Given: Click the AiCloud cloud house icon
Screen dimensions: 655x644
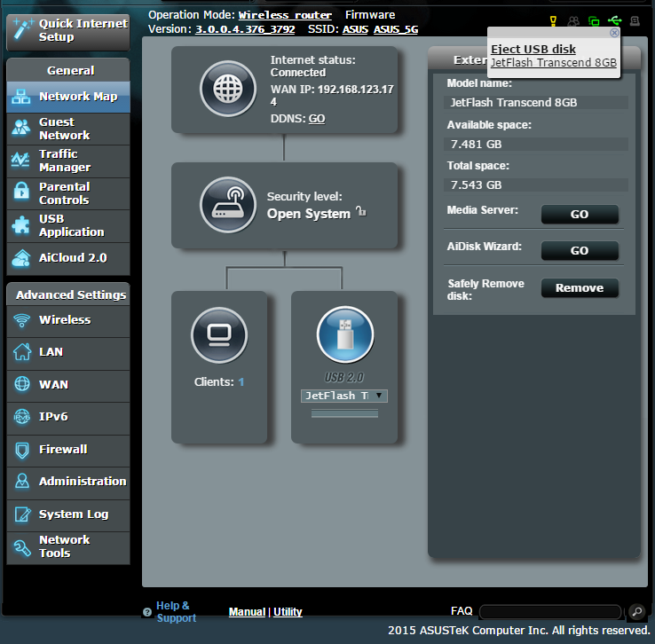Looking at the screenshot, I should [x=21, y=258].
